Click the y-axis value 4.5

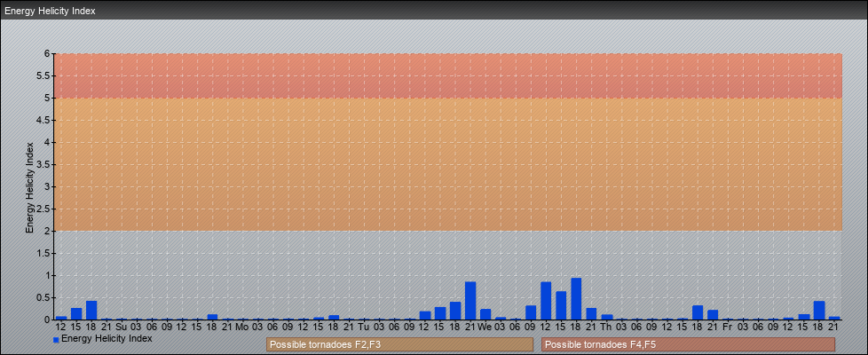(x=43, y=120)
